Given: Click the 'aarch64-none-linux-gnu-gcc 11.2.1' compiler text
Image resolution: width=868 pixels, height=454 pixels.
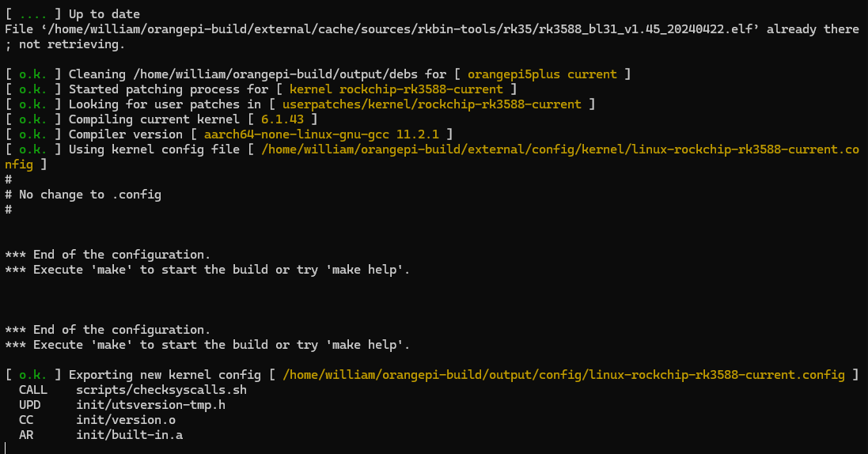Looking at the screenshot, I should tap(321, 134).
